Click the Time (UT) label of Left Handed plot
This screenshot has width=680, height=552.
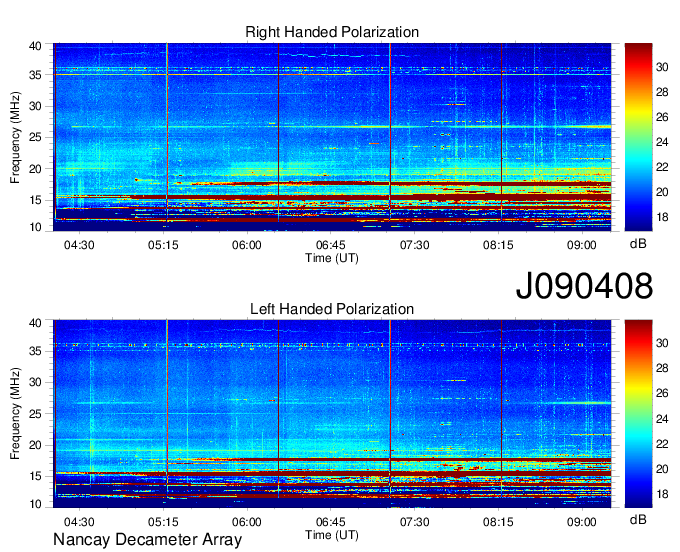click(x=332, y=535)
